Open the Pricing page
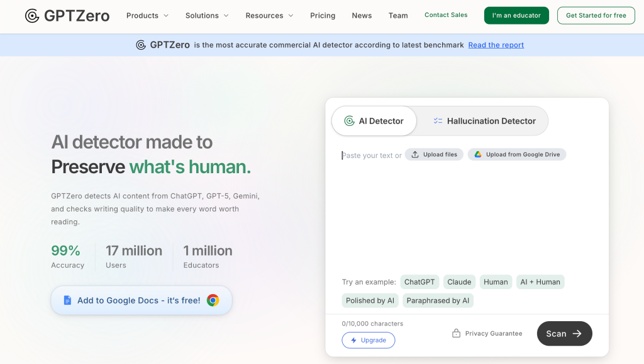 pyautogui.click(x=323, y=16)
